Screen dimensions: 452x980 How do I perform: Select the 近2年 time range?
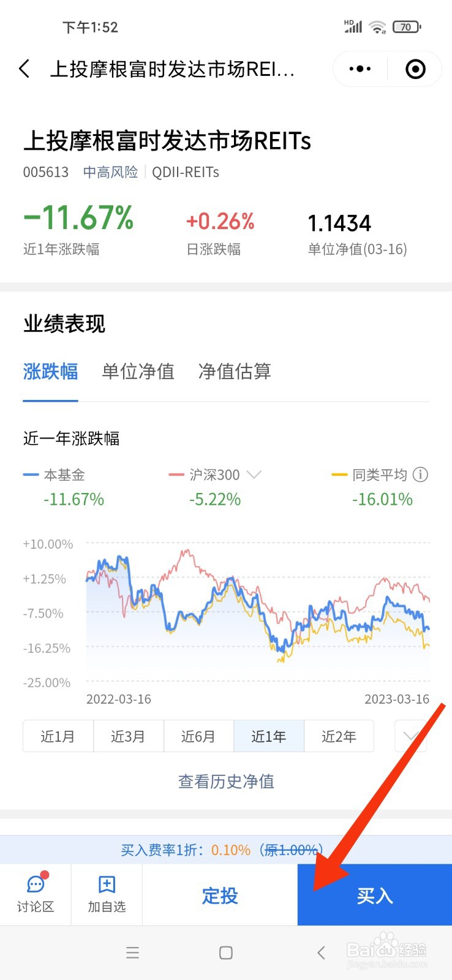pyautogui.click(x=339, y=736)
